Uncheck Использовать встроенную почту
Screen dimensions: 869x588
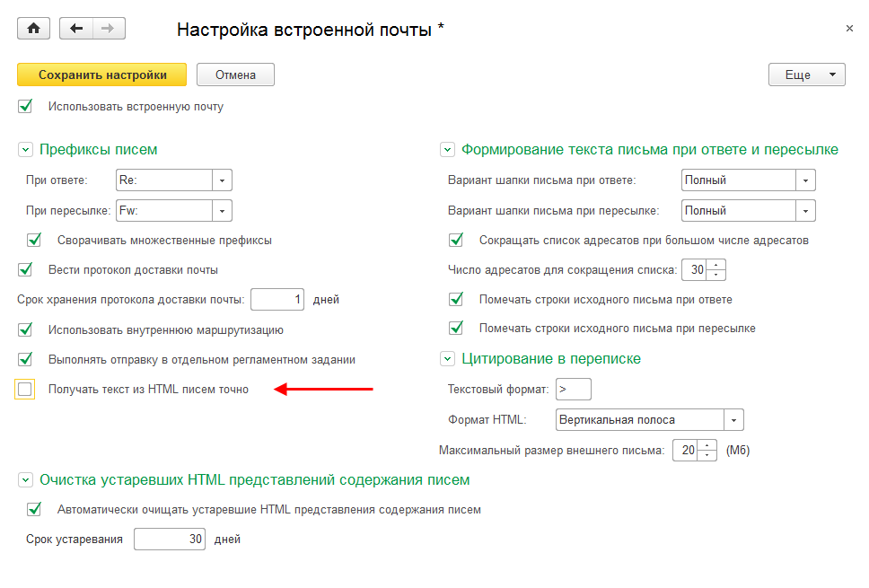click(x=25, y=107)
